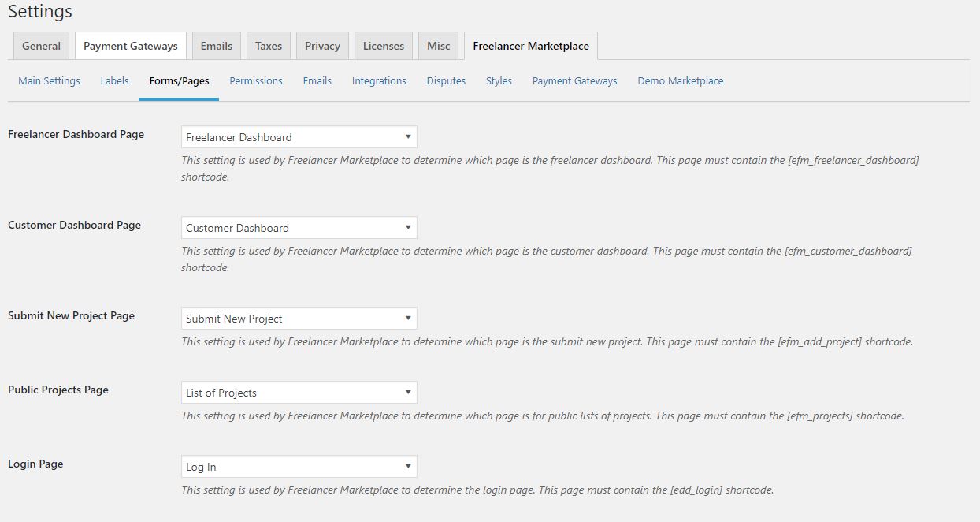Image resolution: width=980 pixels, height=522 pixels.
Task: Go to the Demo Marketplace sub-section
Action: pyautogui.click(x=681, y=80)
